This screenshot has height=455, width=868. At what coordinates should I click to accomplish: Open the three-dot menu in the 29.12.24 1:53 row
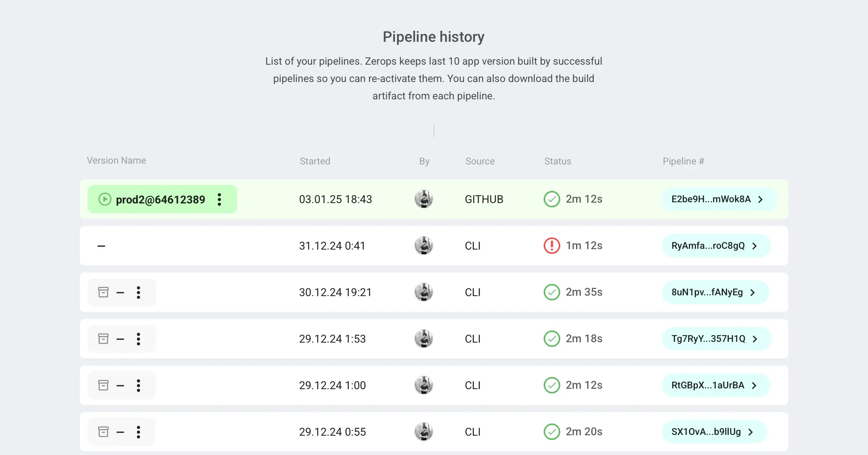(138, 339)
